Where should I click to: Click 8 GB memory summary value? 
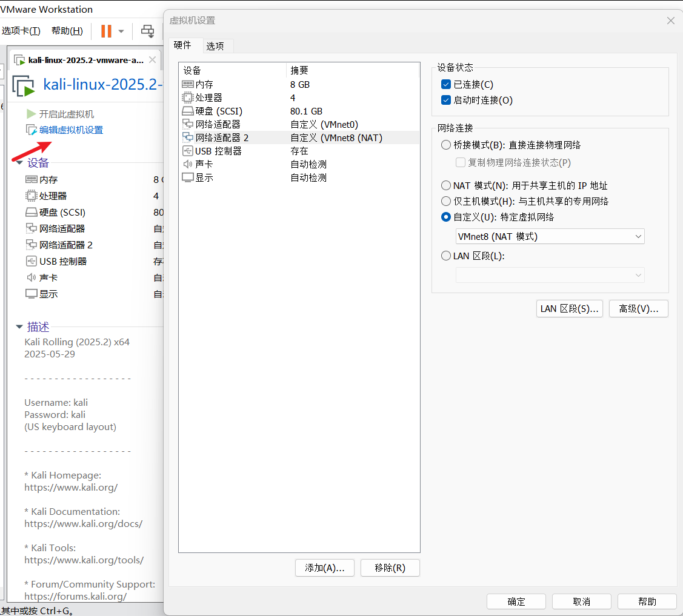(299, 84)
